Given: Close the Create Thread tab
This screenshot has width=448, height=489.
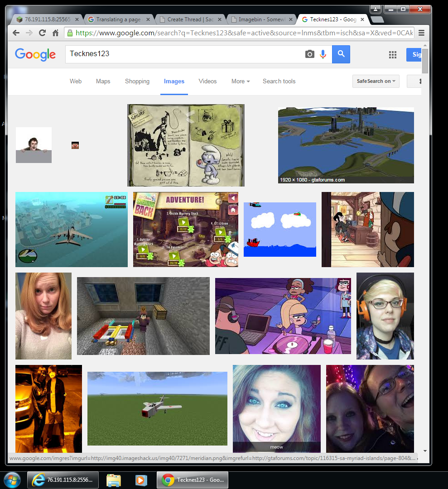Looking at the screenshot, I should [220, 19].
